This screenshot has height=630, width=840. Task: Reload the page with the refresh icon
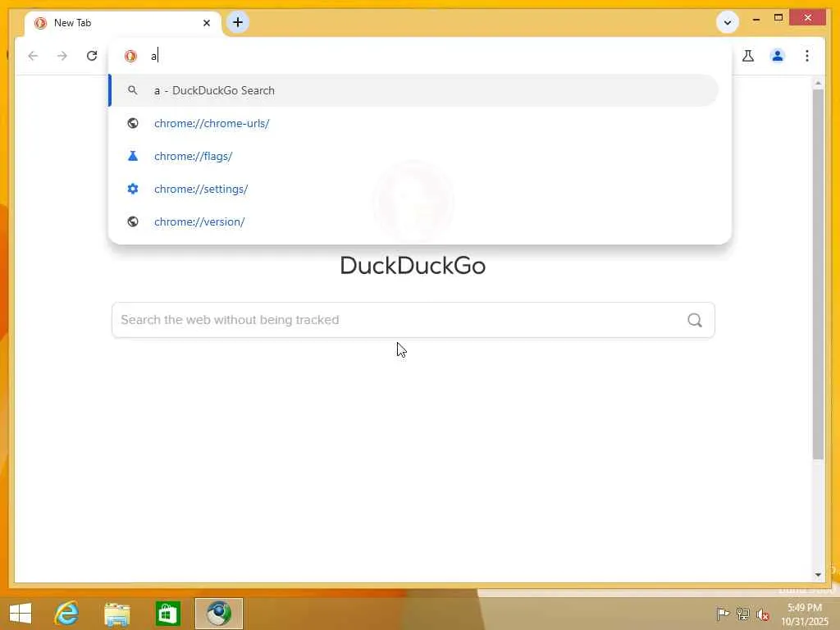tap(92, 56)
